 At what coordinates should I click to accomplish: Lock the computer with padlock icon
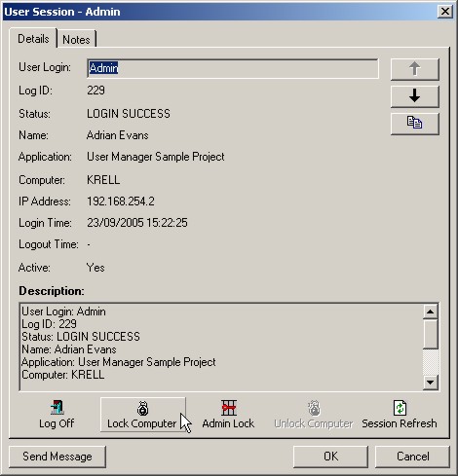pos(143,415)
